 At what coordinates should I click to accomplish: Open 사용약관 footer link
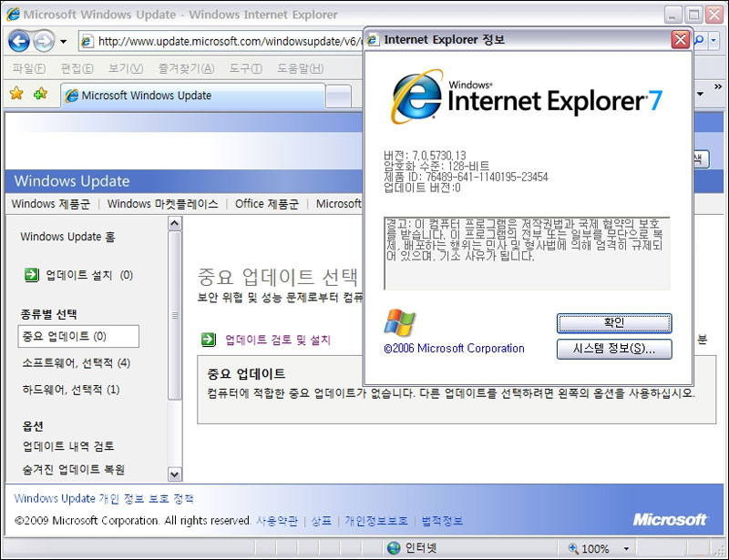[x=277, y=521]
